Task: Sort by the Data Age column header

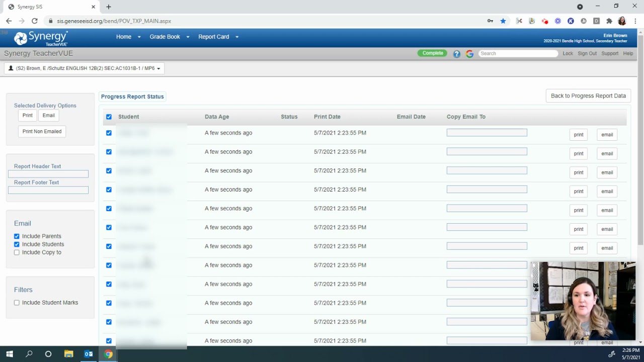Action: [217, 117]
